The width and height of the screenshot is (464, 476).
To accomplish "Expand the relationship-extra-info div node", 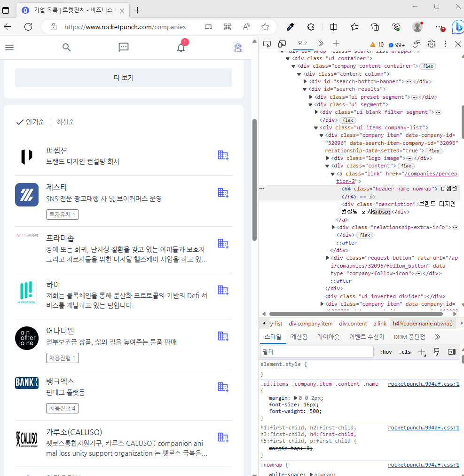I will click(x=333, y=227).
